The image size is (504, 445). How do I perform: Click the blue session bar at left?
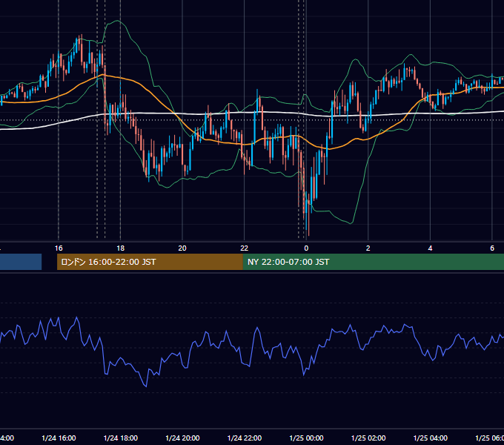click(x=21, y=262)
